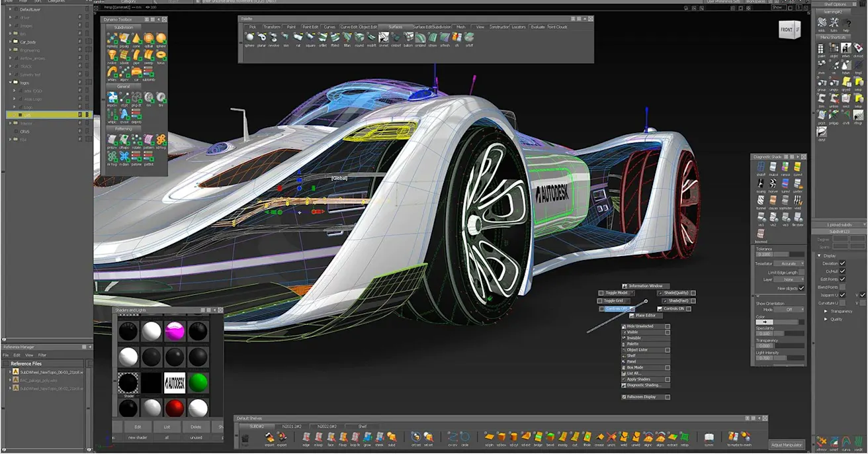Click the bevel tool in Default Shelves
Image resolution: width=868 pixels, height=454 pixels.
(x=549, y=437)
